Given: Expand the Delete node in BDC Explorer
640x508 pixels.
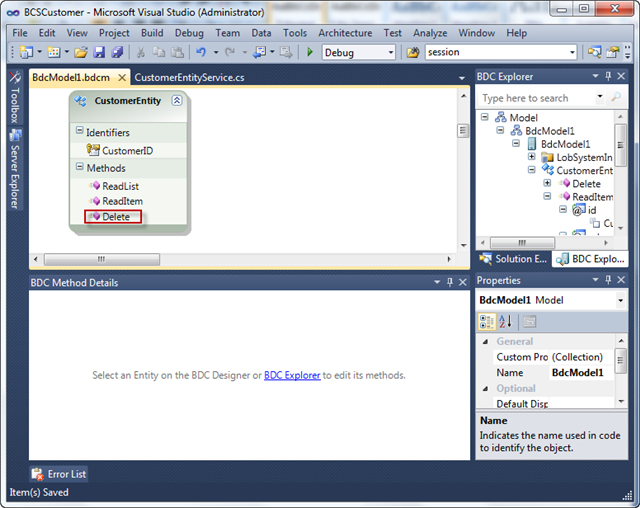Looking at the screenshot, I should click(547, 183).
